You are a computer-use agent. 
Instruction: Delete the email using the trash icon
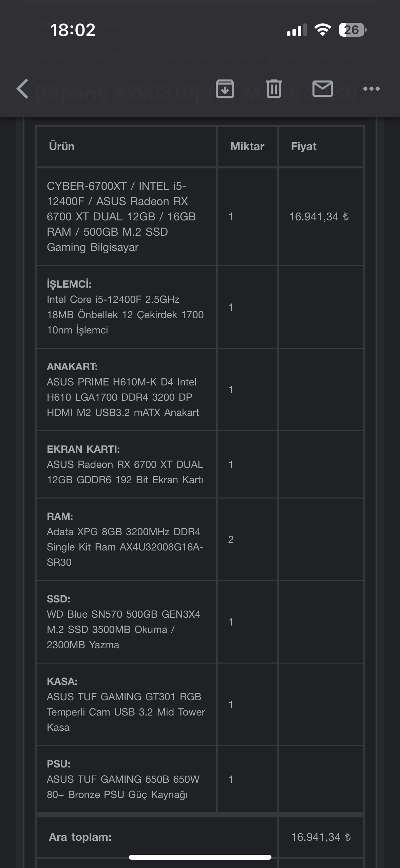[273, 89]
